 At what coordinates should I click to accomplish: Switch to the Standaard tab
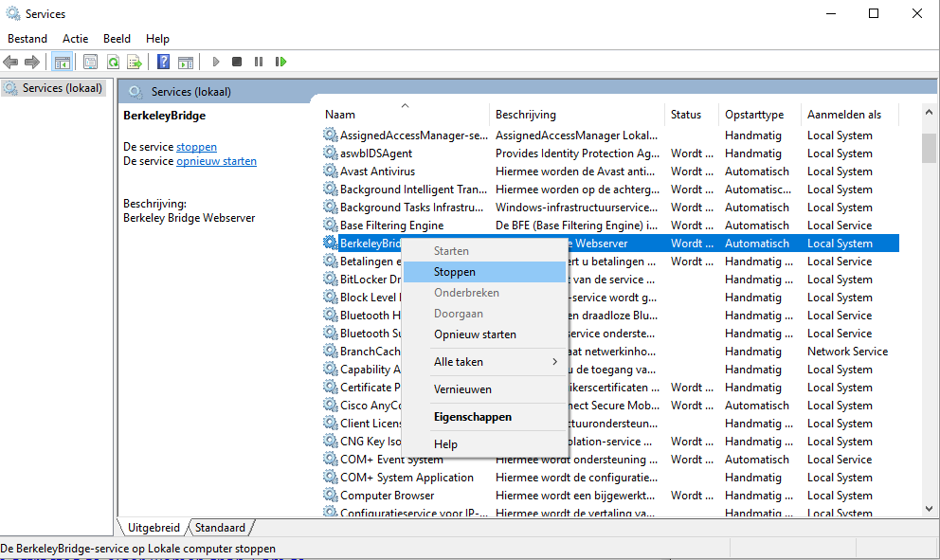(x=220, y=528)
